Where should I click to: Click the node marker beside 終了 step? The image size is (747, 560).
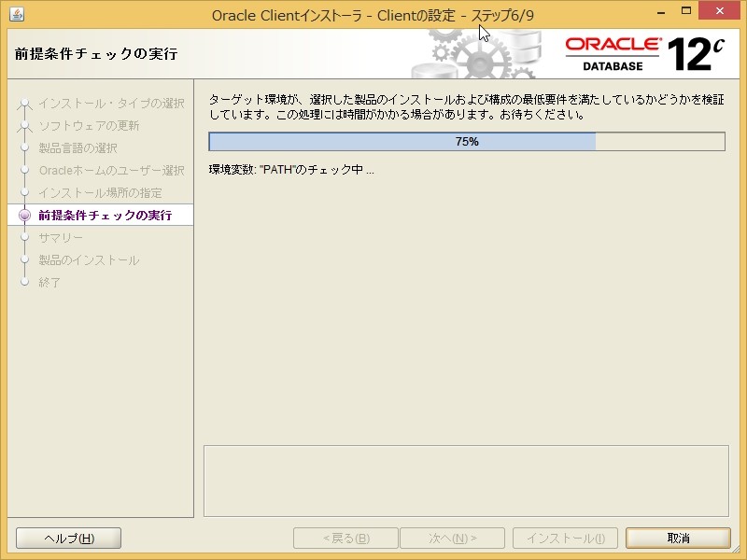click(26, 283)
